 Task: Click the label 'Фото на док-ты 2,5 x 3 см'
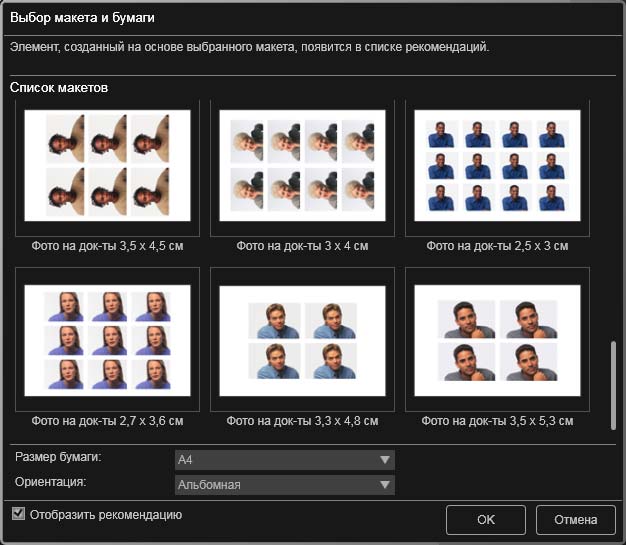pyautogui.click(x=497, y=246)
